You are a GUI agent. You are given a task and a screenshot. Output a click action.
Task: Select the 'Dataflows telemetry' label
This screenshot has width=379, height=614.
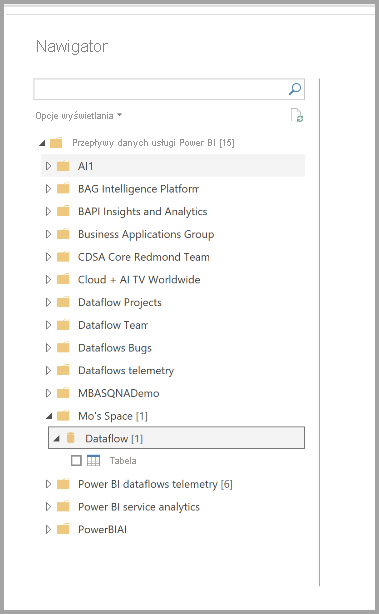tap(126, 370)
